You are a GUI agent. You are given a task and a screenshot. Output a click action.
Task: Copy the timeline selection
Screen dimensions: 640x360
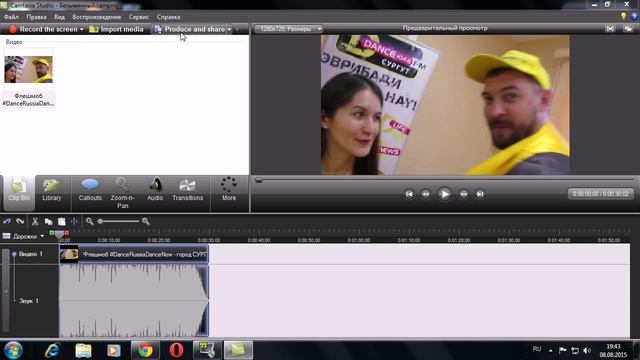click(48, 221)
